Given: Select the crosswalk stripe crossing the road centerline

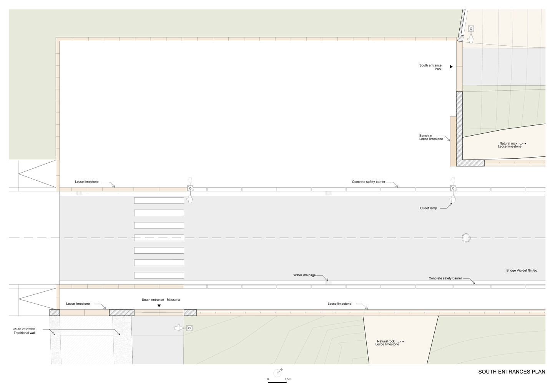Looking at the screenshot, I should point(159,238).
